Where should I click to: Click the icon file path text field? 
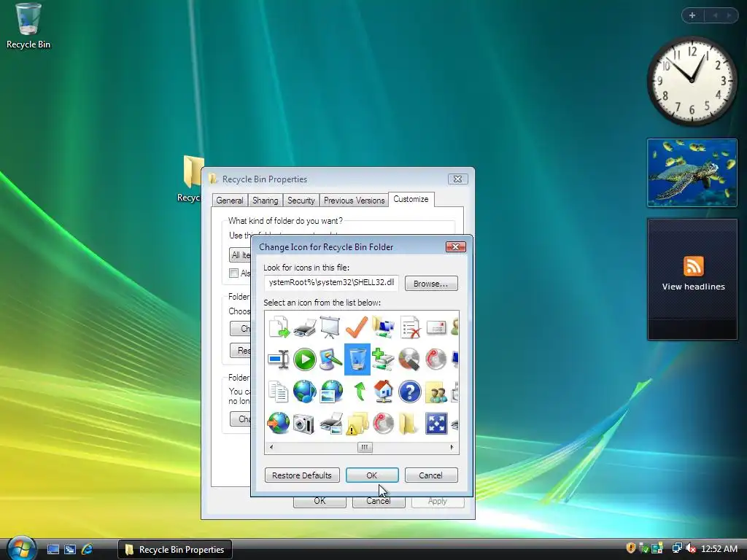(x=332, y=283)
